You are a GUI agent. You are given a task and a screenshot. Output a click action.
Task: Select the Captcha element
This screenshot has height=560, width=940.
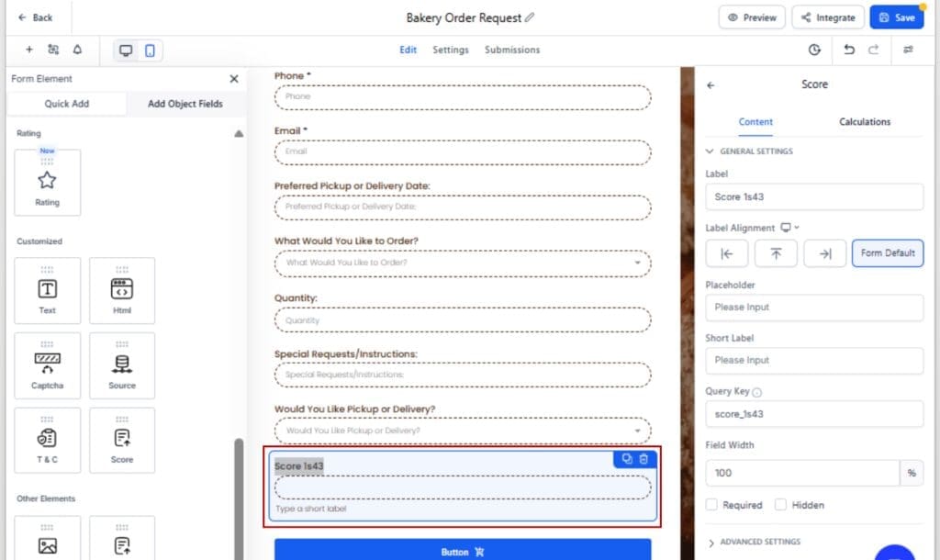tap(47, 365)
